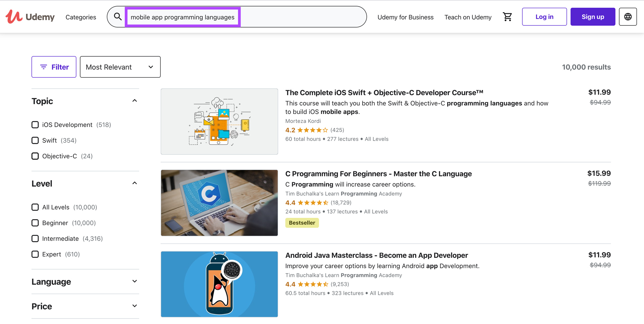The width and height of the screenshot is (644, 324).
Task: Tick the Beginner level checkbox
Action: click(35, 223)
